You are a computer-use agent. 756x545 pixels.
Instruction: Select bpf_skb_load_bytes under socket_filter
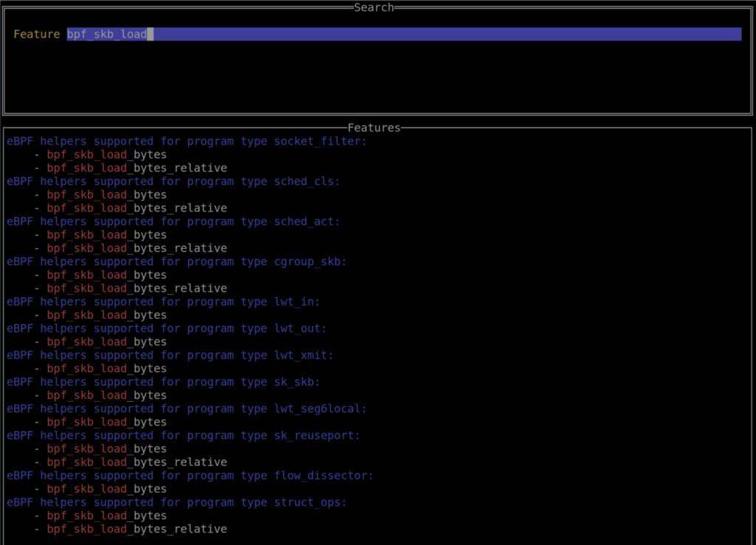106,154
